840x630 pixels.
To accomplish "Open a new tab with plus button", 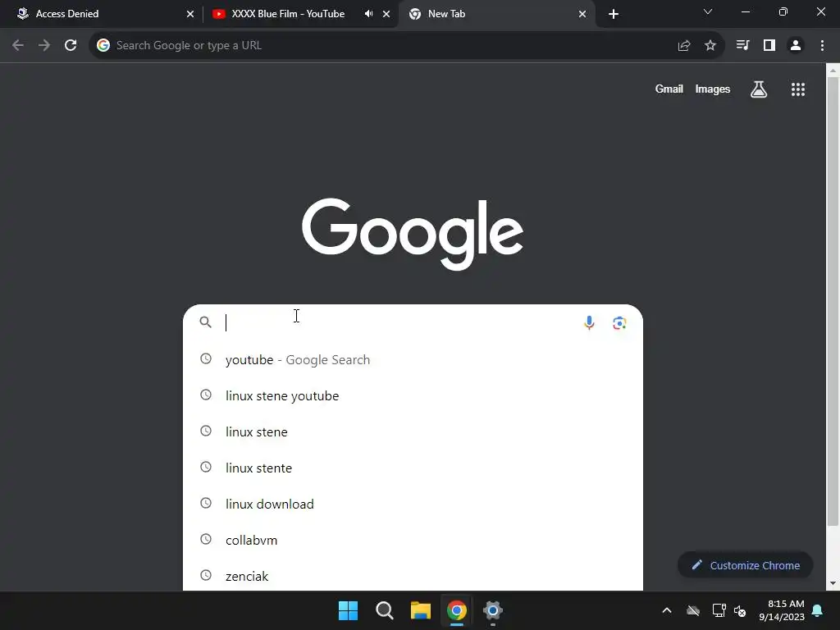I will pos(614,14).
